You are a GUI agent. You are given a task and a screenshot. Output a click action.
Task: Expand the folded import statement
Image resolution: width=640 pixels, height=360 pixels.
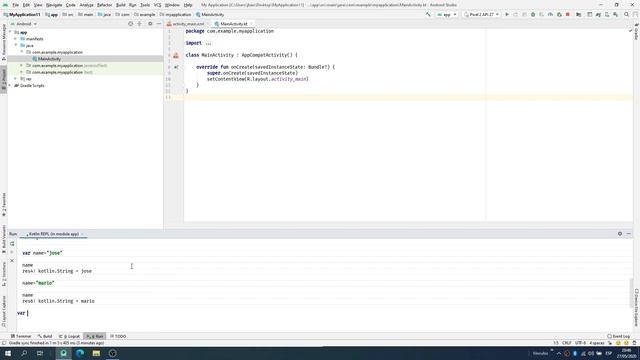pos(209,43)
